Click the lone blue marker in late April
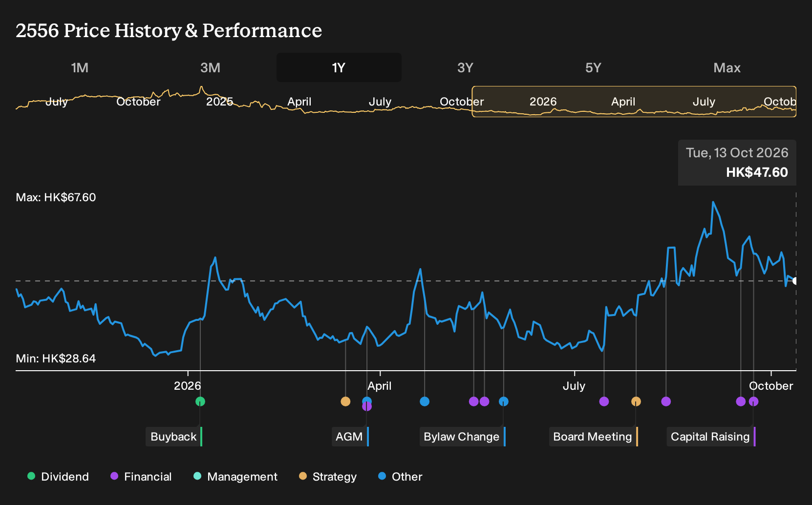This screenshot has width=812, height=505. pos(425,401)
